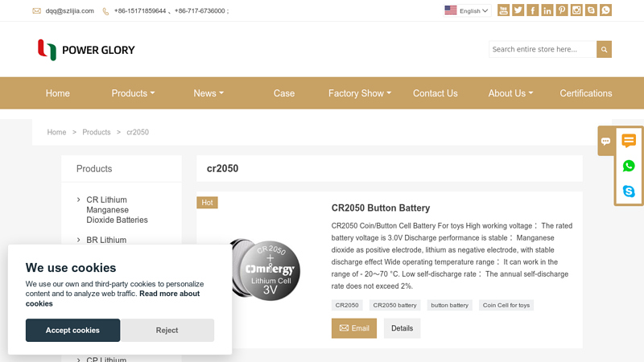Collapse the floating chat panel tab
This screenshot has width=644, height=362.
[606, 142]
